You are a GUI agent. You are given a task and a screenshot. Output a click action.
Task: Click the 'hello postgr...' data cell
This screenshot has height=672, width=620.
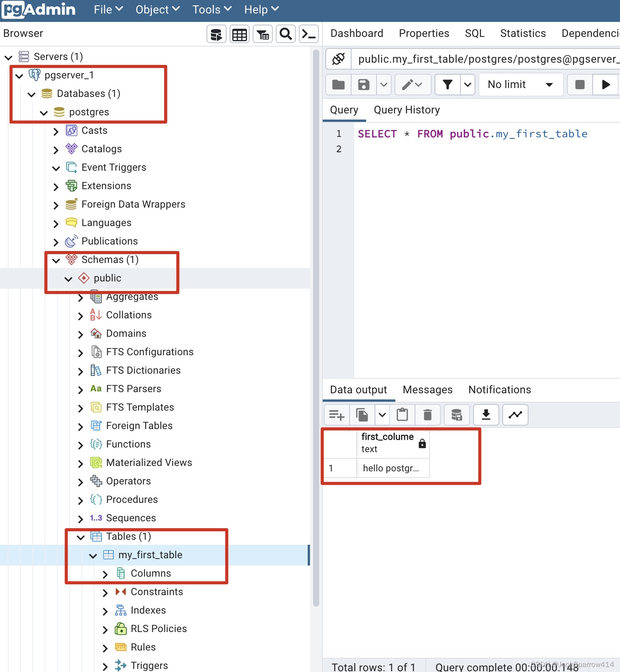[393, 468]
